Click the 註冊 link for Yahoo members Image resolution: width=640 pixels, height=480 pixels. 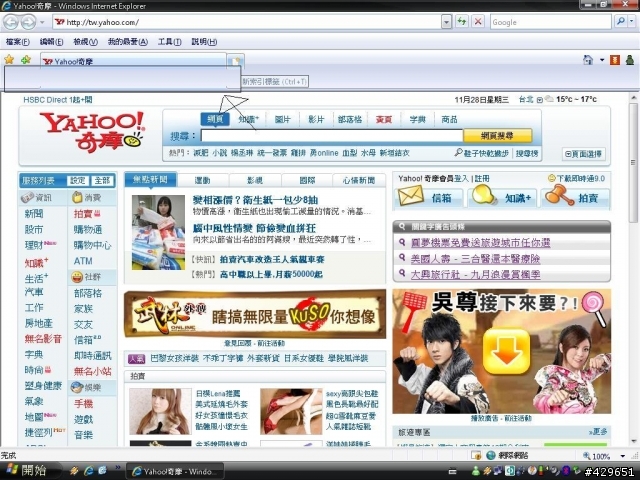click(482, 178)
